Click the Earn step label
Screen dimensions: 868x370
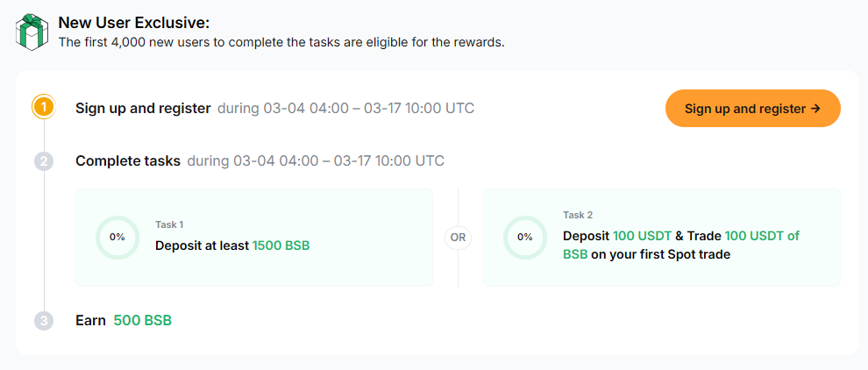click(x=90, y=320)
